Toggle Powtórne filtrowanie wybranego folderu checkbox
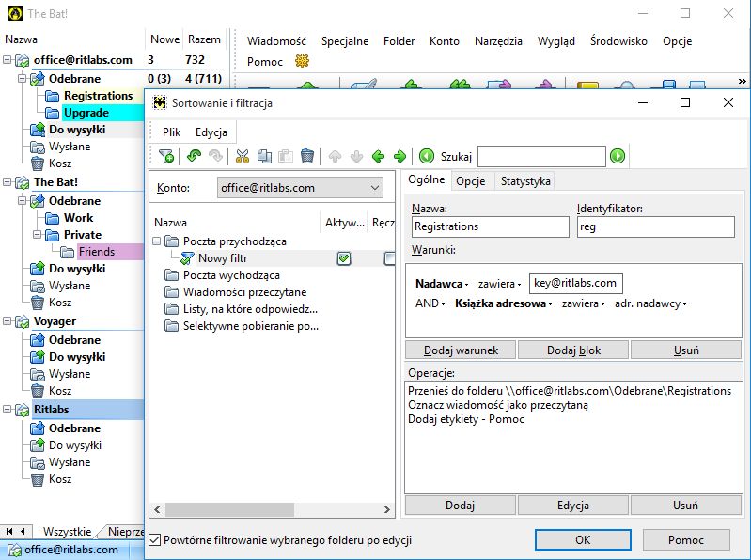Screen dimensions: 751x560 (155, 540)
